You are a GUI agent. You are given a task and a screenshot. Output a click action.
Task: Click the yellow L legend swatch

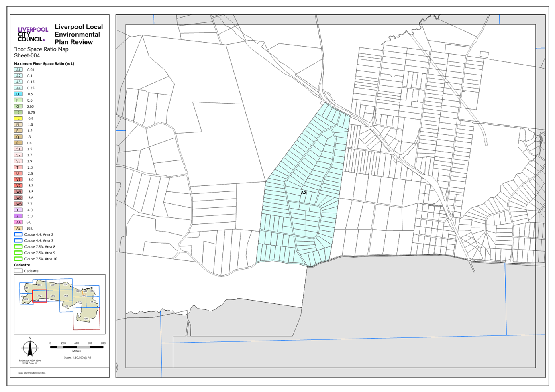(x=18, y=119)
